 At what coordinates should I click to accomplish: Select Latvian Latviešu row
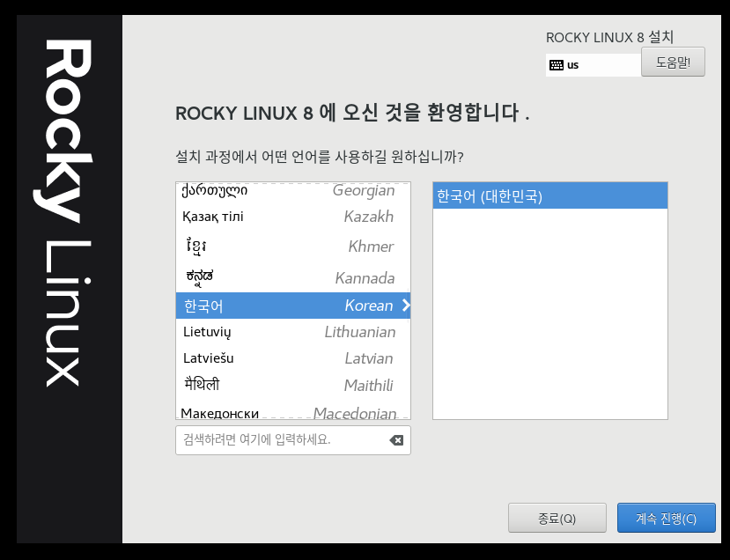[293, 358]
